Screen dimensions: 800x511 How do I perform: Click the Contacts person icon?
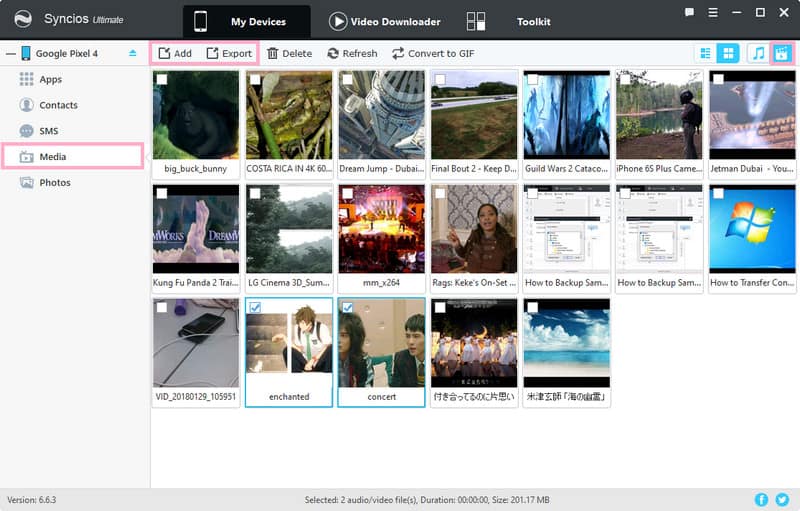pos(27,105)
